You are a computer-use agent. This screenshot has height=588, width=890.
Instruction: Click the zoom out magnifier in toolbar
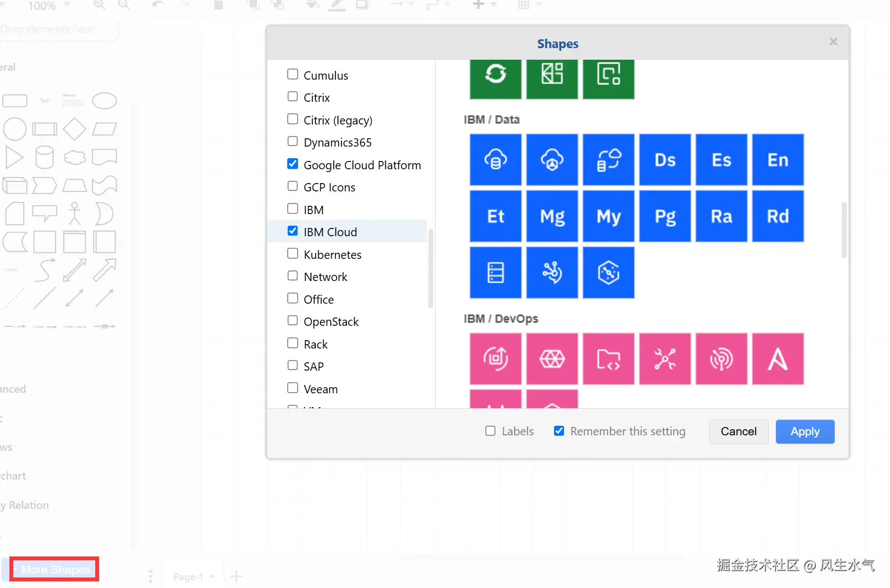[x=123, y=5]
